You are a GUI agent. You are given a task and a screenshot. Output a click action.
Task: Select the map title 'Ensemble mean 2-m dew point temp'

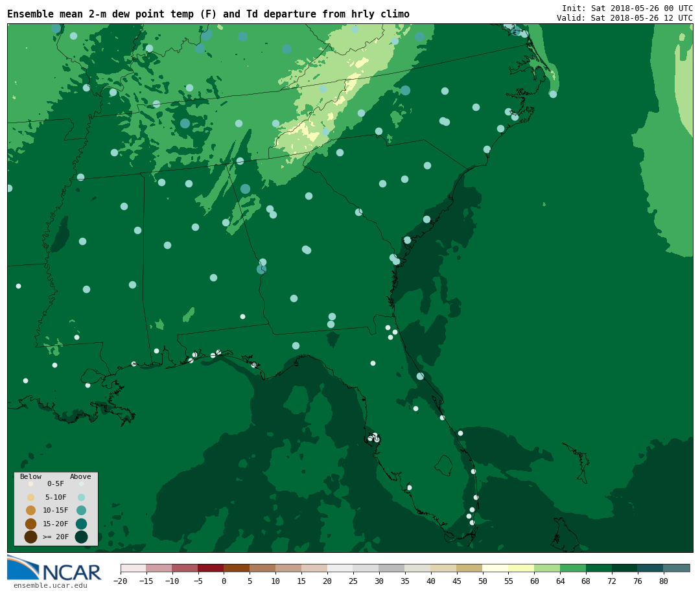click(100, 14)
